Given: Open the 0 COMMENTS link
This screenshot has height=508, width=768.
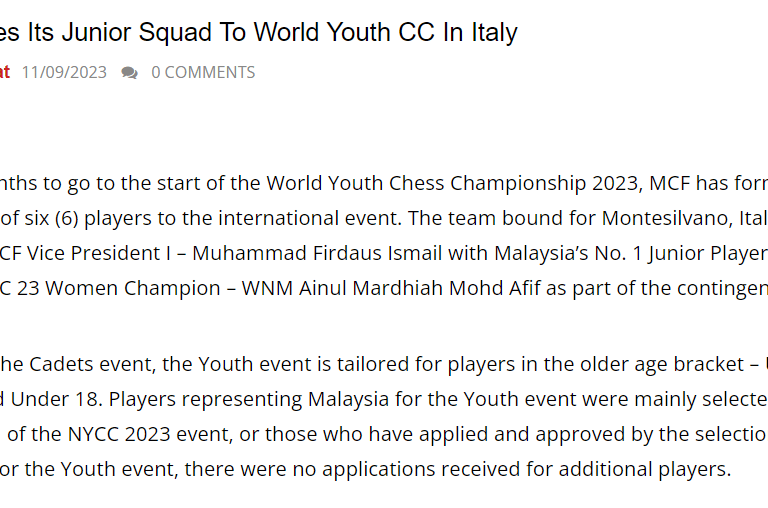Looking at the screenshot, I should 203,73.
